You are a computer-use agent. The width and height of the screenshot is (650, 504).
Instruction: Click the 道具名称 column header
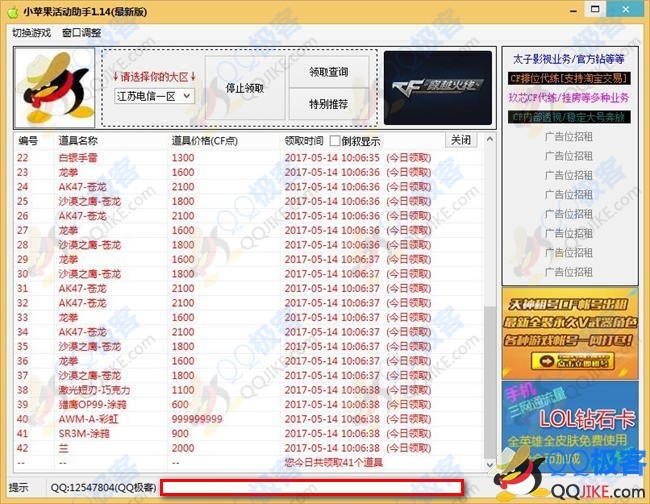(78, 141)
